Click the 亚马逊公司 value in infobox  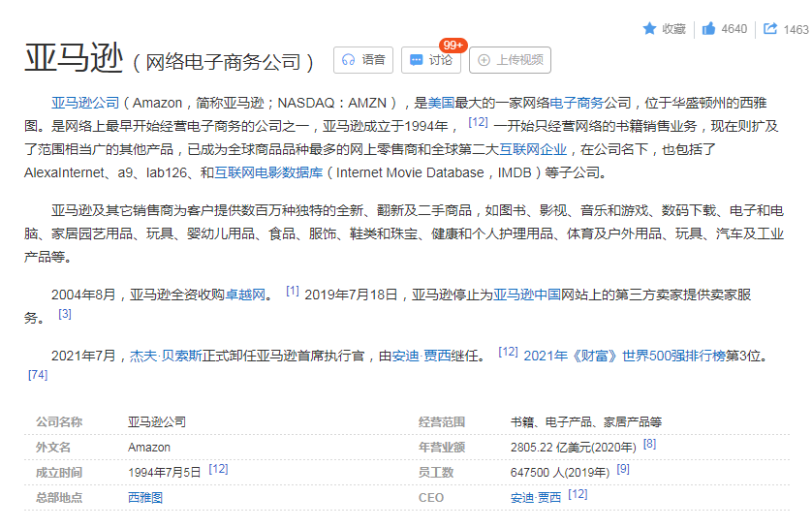tap(157, 421)
